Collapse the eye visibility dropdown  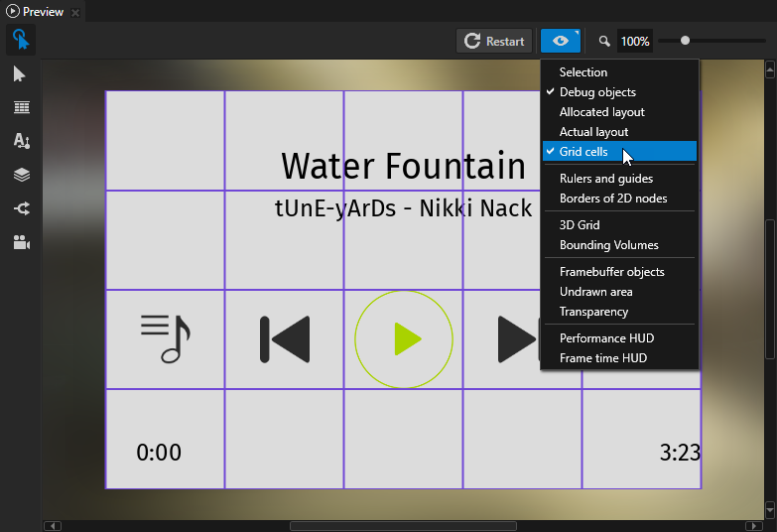click(561, 41)
